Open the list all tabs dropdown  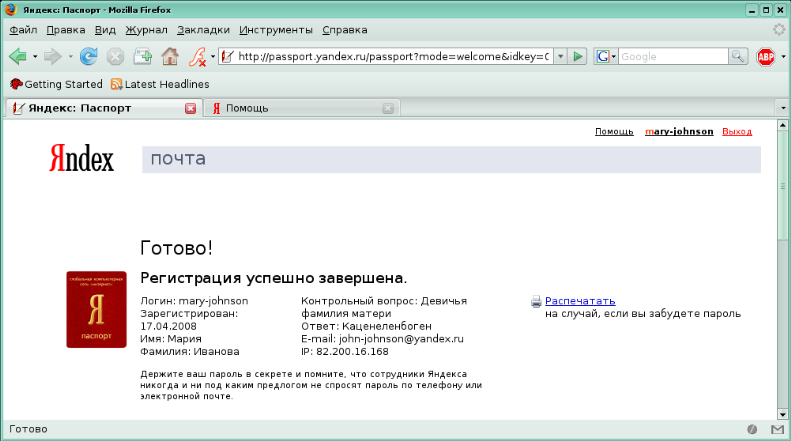(783, 108)
